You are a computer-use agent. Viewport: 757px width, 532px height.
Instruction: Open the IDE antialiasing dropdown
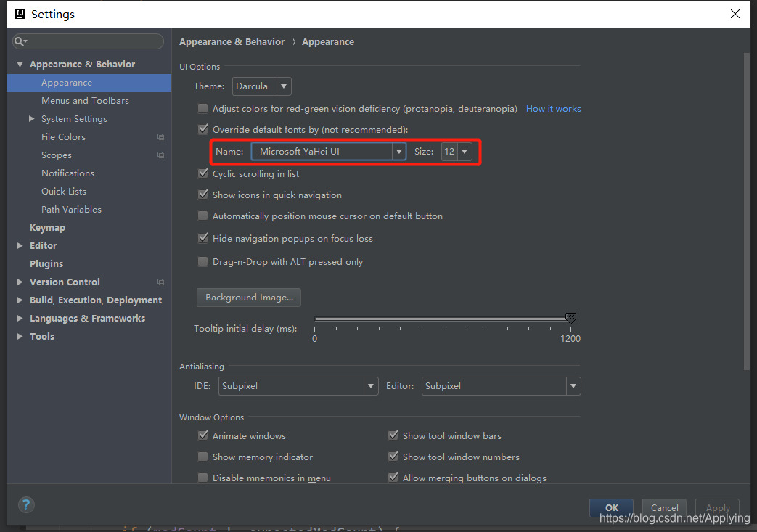click(x=298, y=386)
